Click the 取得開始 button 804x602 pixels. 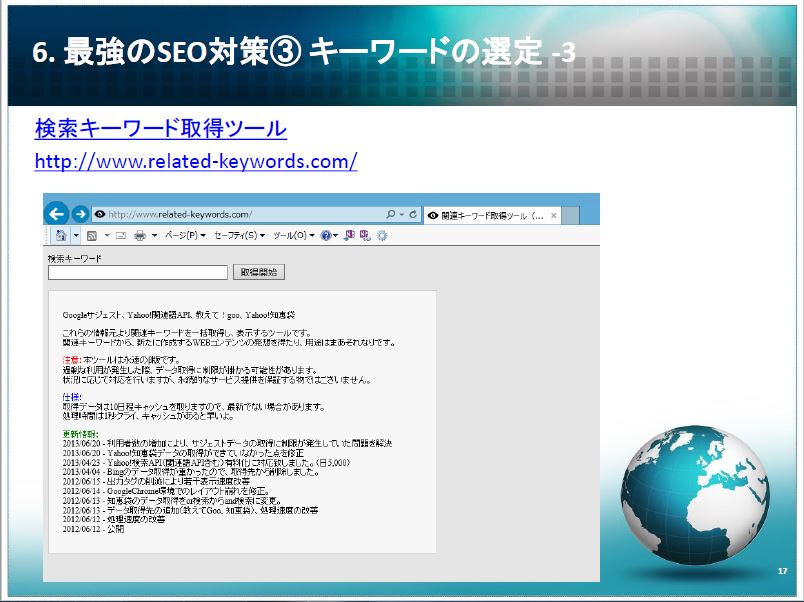(x=260, y=272)
